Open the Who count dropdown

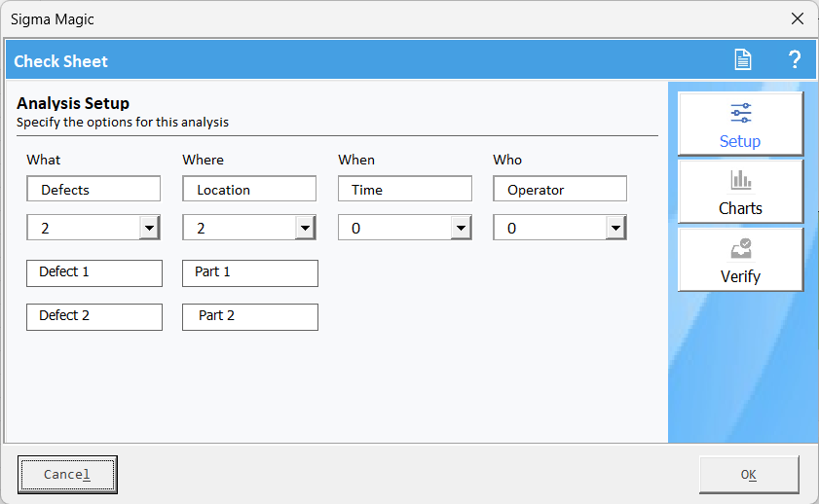click(x=615, y=228)
